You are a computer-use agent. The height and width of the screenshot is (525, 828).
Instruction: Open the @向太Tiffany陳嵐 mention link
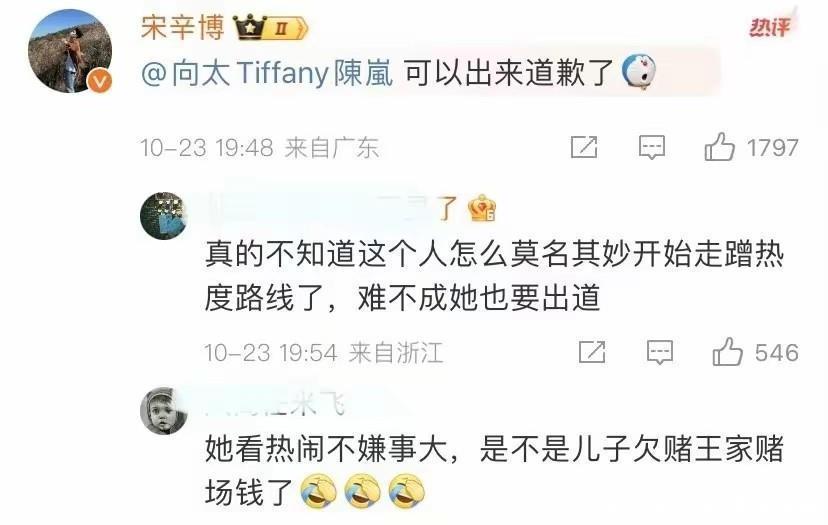[267, 73]
